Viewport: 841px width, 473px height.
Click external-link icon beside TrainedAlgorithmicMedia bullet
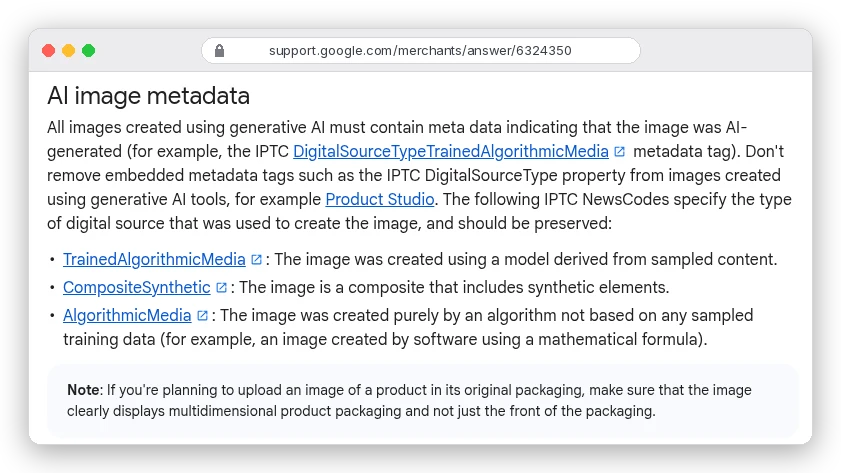(x=256, y=260)
